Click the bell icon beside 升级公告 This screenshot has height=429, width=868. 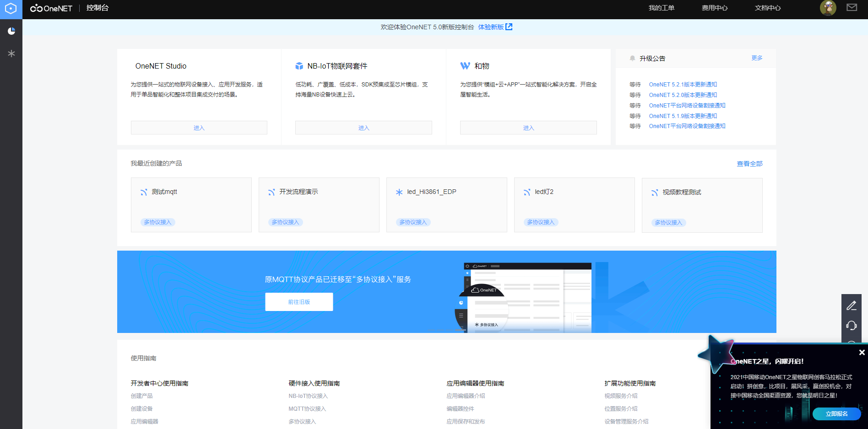click(632, 58)
